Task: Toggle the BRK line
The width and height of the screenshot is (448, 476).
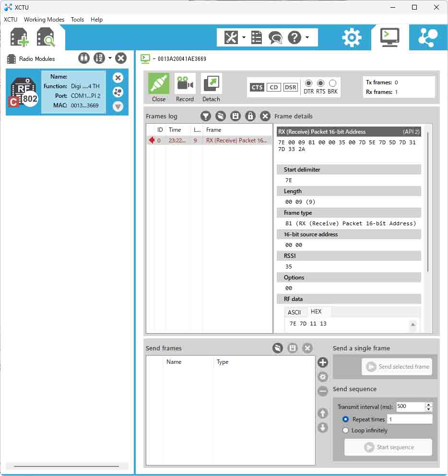Action: [332, 83]
